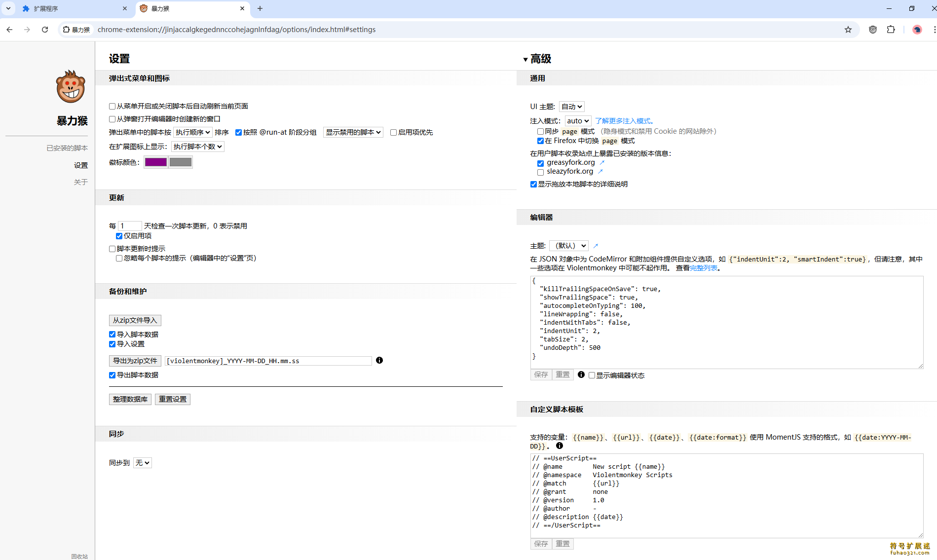Open greasyfork.org external link arrow
Screen dimensions: 937x560
pos(602,162)
